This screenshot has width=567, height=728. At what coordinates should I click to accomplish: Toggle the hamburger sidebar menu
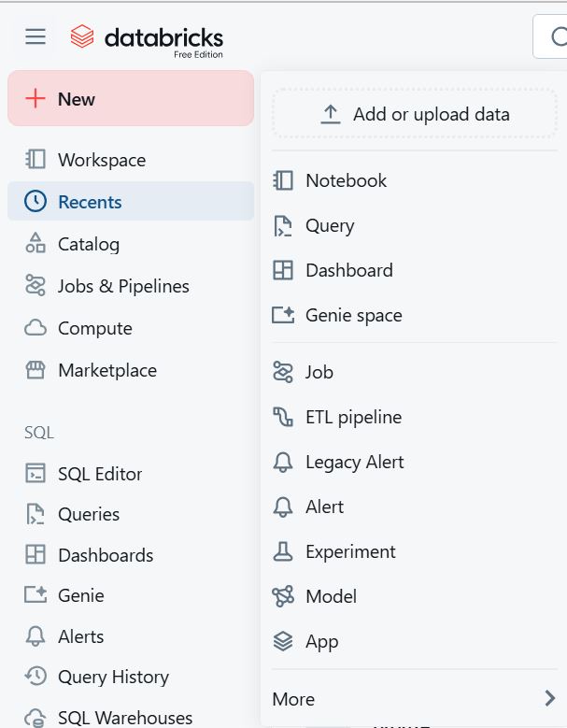pos(35,36)
